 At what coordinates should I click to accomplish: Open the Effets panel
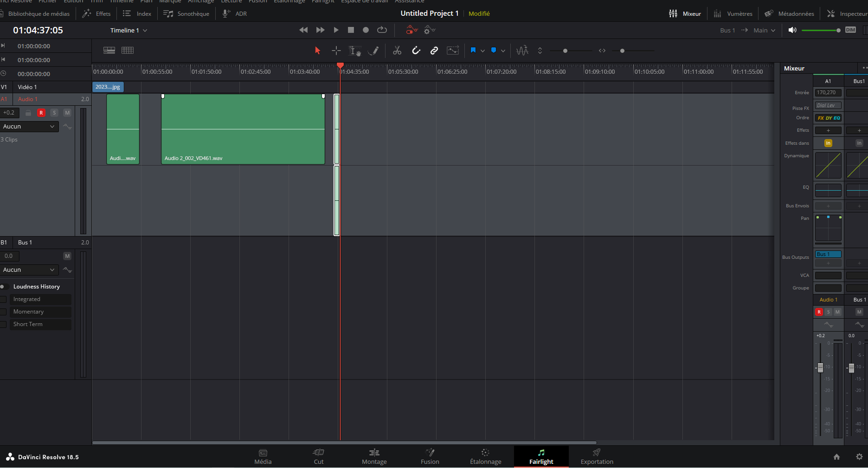pyautogui.click(x=96, y=14)
